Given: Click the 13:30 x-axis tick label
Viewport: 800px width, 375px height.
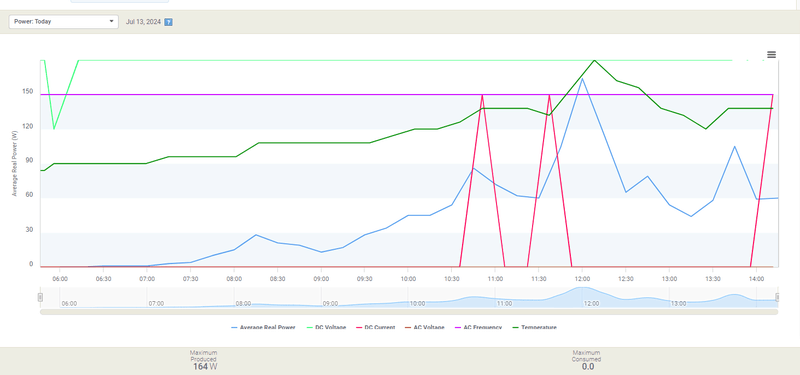Looking at the screenshot, I should (713, 279).
